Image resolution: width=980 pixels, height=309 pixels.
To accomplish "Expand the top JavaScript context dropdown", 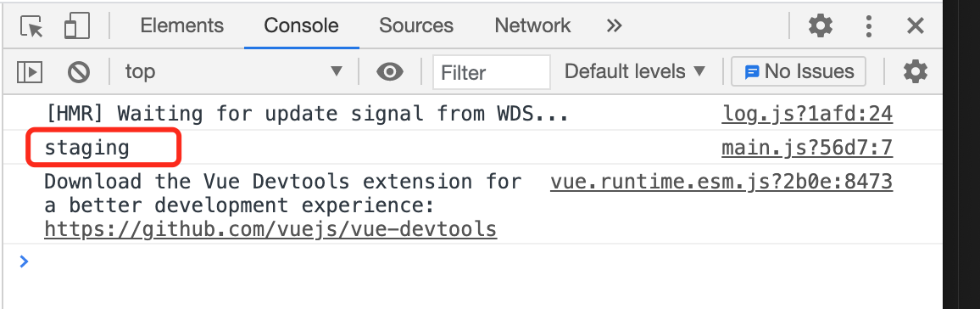I will [234, 71].
